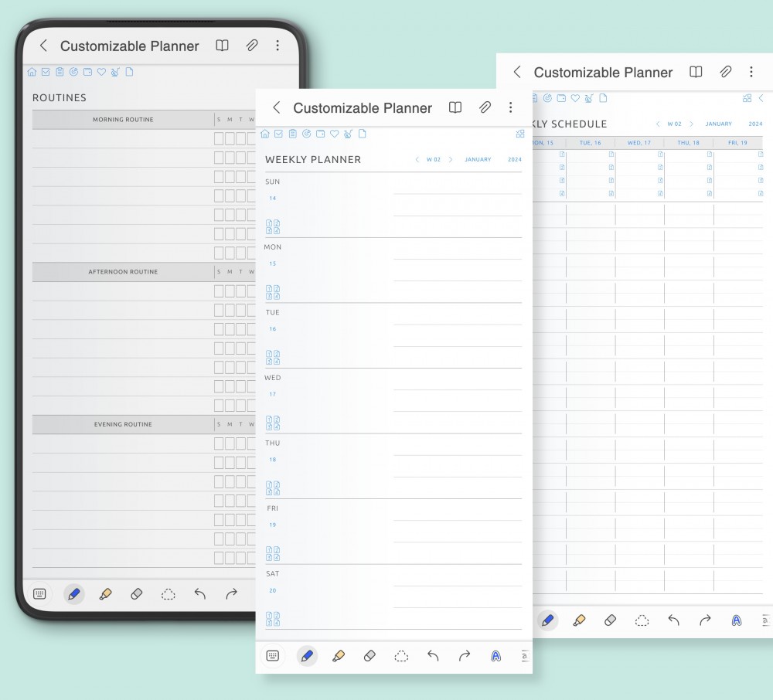Viewport: 773px width, 700px height.
Task: Tick S checkbox in first Afternoon Routine row
Action: [x=219, y=291]
